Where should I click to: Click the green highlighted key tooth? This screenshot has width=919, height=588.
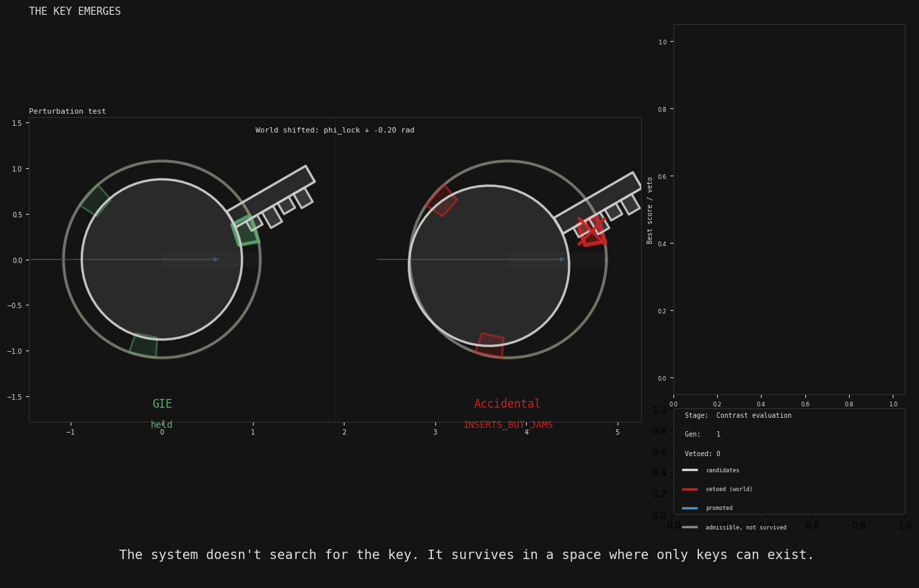coord(246,231)
